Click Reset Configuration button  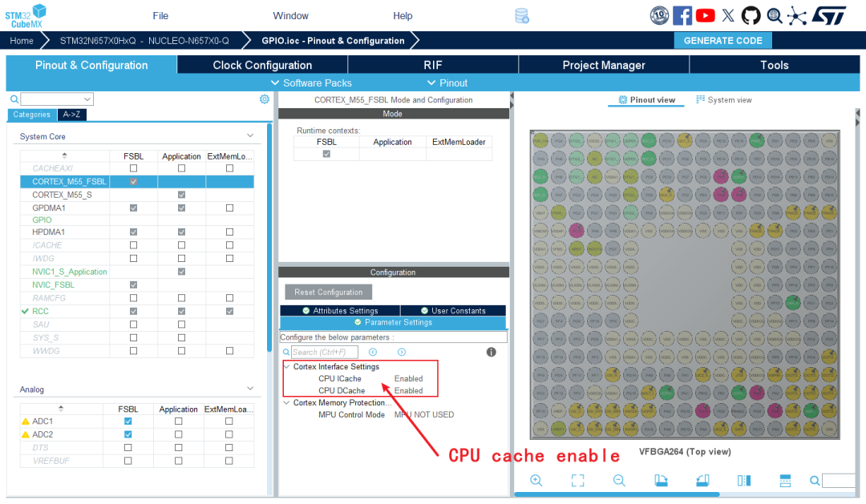(329, 292)
